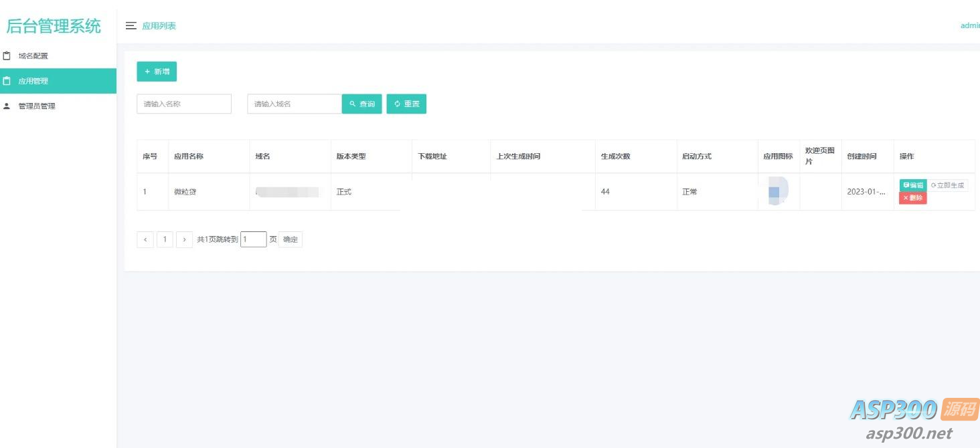Select page 1 in the pagination bar

(x=165, y=239)
